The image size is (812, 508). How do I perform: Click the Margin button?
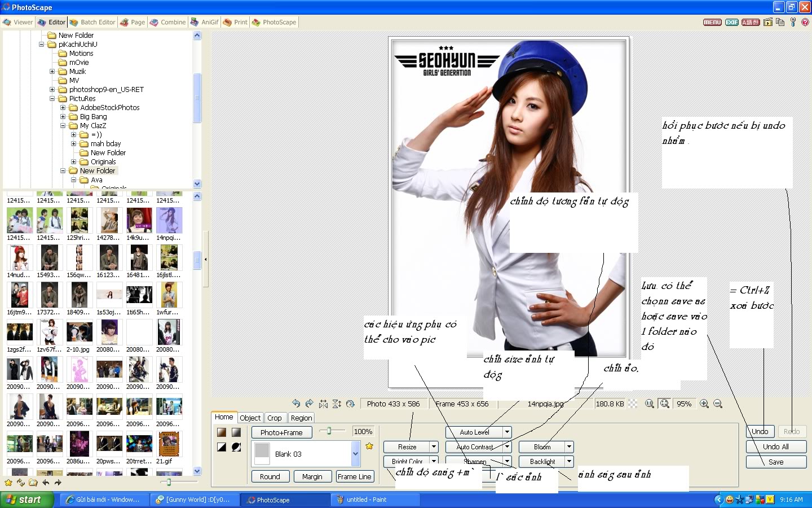(x=312, y=476)
